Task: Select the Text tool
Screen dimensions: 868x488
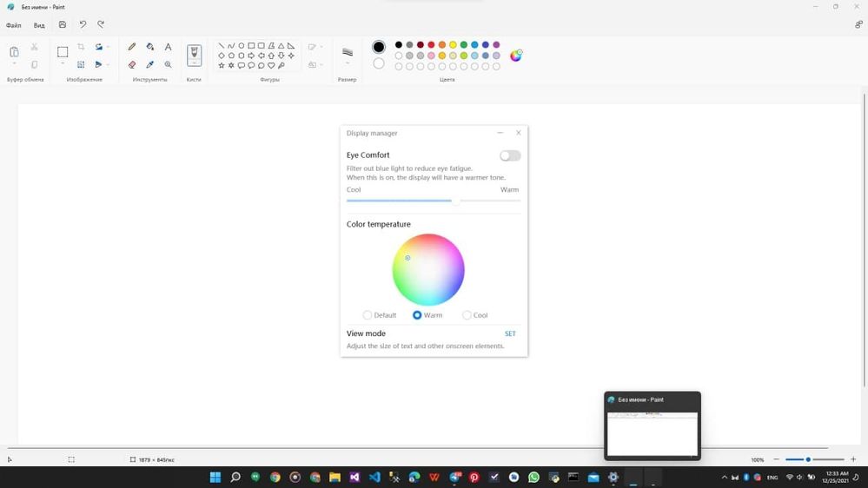Action: pyautogui.click(x=168, y=47)
